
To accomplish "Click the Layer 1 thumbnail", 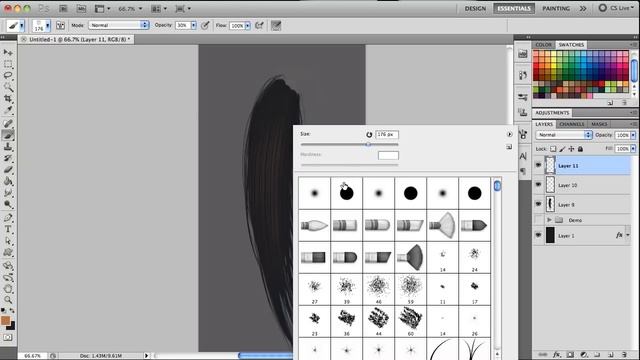I will (550, 236).
